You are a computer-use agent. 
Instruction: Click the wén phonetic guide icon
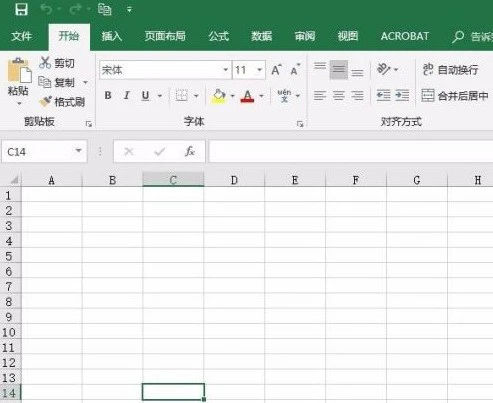(284, 96)
